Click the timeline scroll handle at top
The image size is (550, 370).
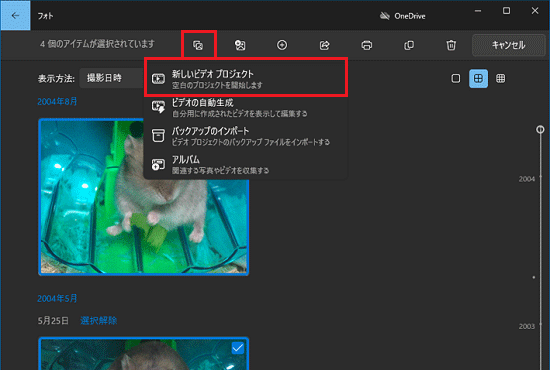pyautogui.click(x=540, y=129)
